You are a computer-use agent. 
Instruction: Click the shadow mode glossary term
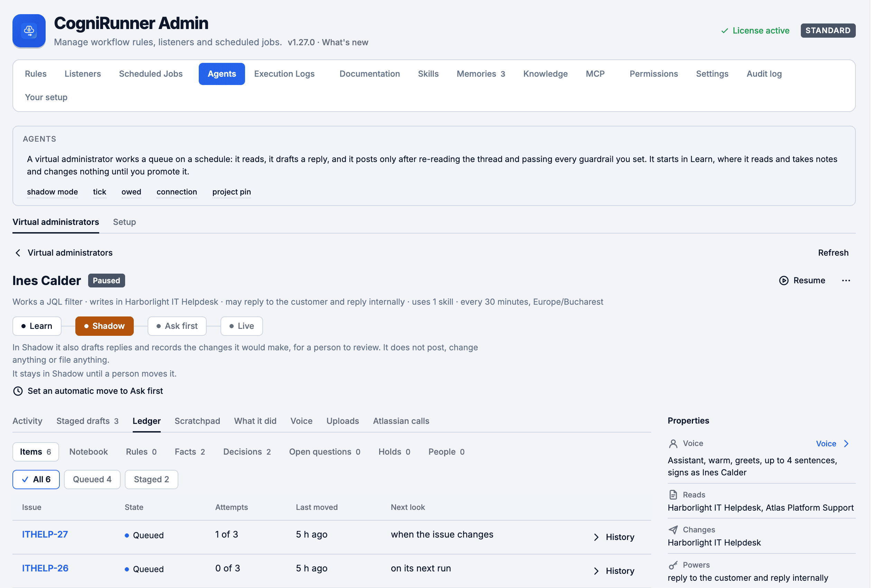(x=53, y=192)
